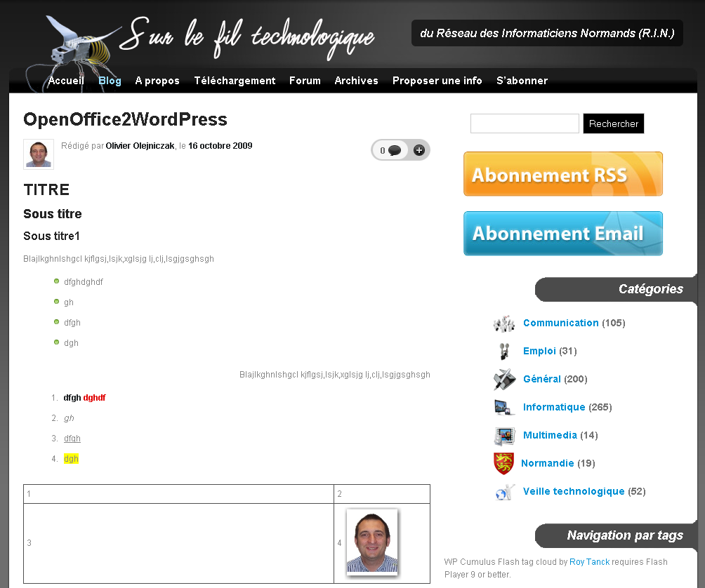Viewport: 705px width, 588px height.
Task: Click the Communication category icon
Action: click(503, 323)
